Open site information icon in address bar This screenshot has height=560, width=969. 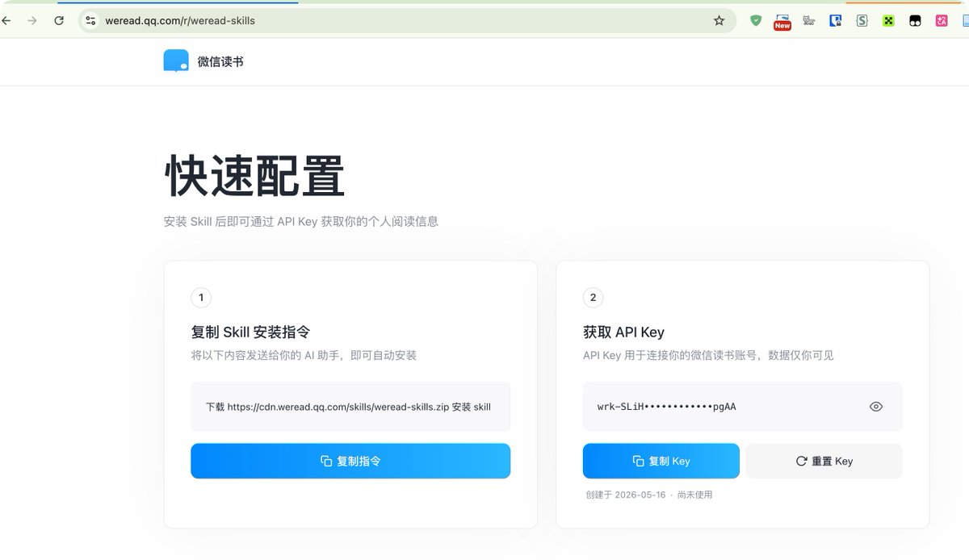90,21
